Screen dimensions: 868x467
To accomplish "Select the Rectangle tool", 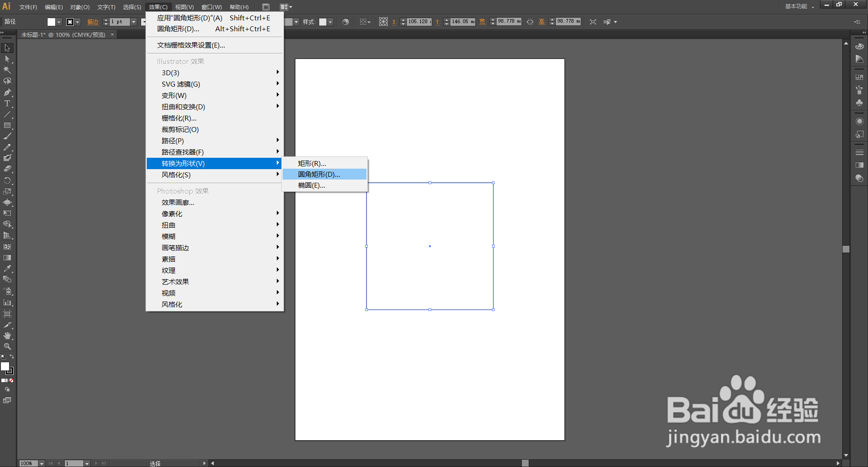I will pos(7,126).
